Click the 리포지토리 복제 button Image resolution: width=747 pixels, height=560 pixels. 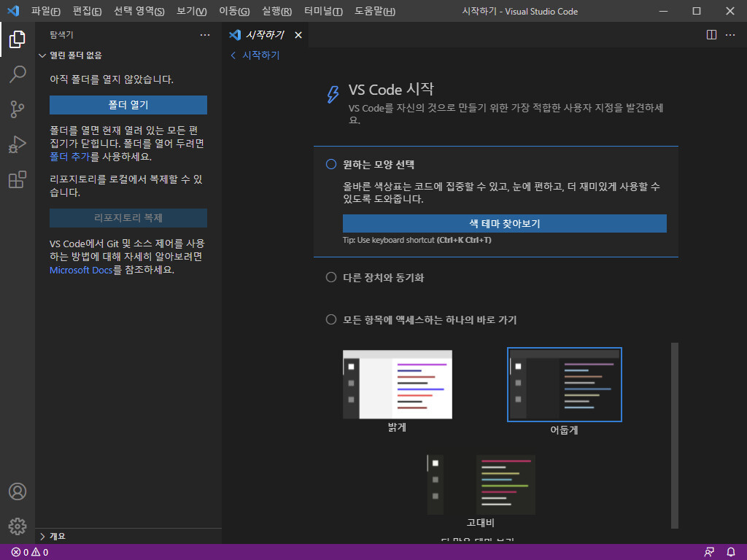click(128, 217)
